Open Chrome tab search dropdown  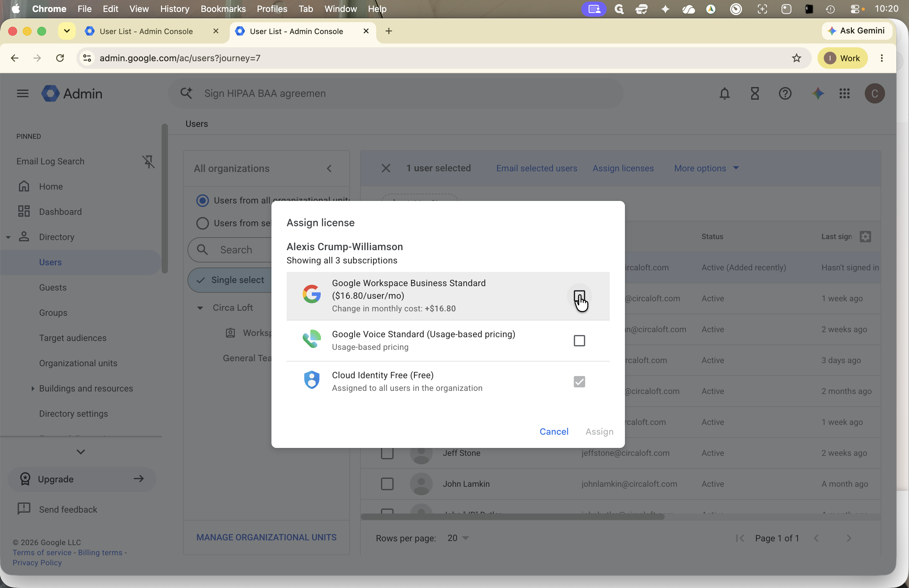tap(67, 31)
